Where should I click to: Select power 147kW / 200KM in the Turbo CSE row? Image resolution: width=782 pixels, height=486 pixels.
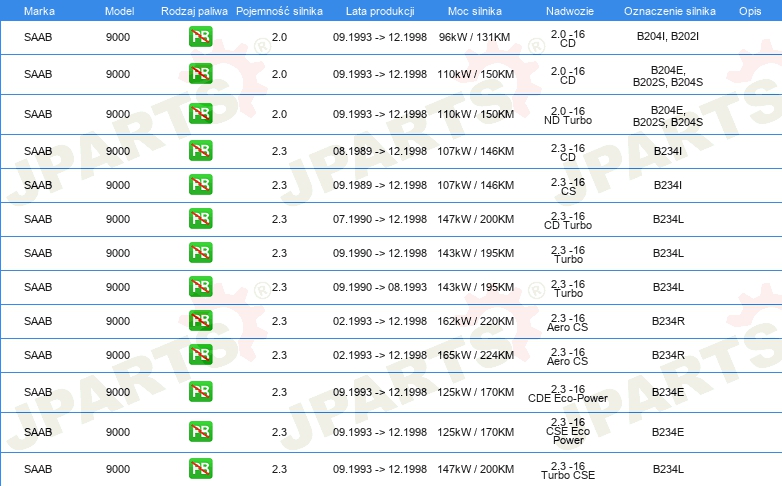click(x=475, y=469)
